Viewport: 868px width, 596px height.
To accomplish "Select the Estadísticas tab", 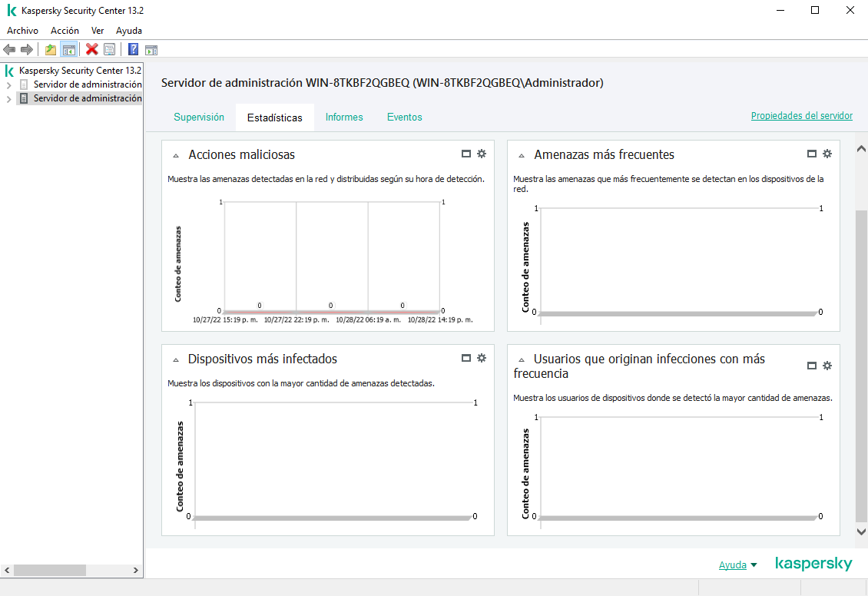I will tap(274, 118).
